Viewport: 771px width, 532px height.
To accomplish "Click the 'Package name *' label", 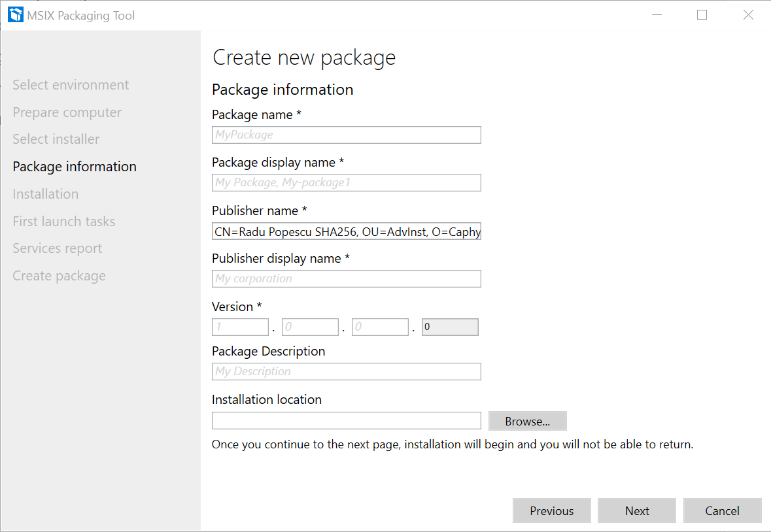I will pyautogui.click(x=256, y=115).
